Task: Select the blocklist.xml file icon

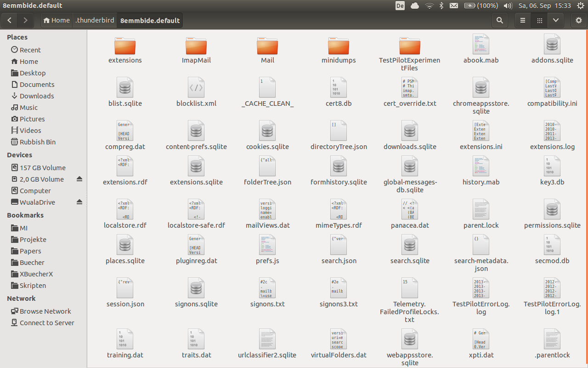Action: click(196, 87)
